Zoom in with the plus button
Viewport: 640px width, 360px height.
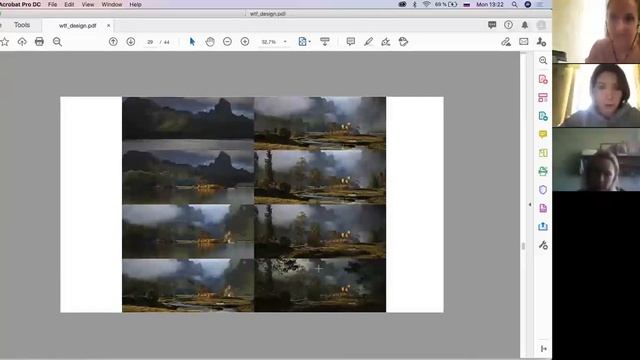click(x=245, y=42)
